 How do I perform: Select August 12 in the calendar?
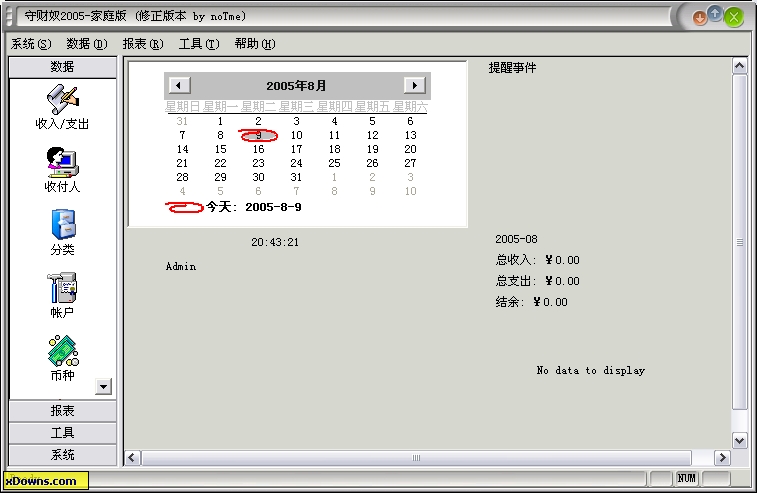pos(372,135)
